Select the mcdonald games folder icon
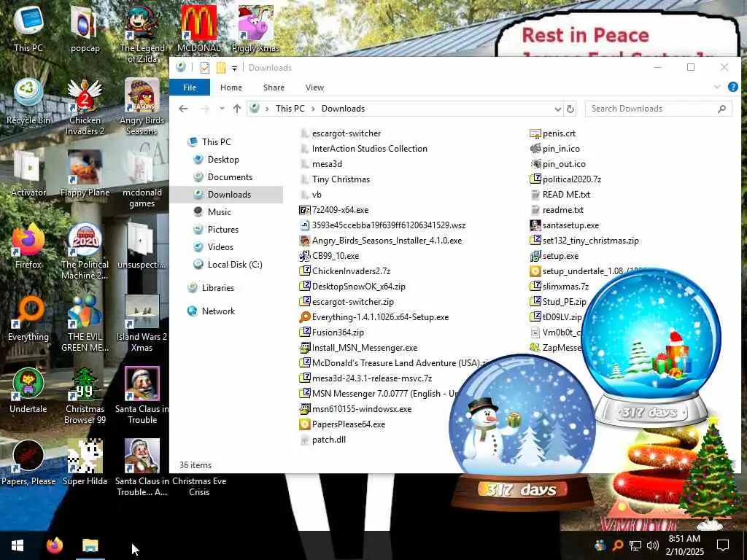747x560 pixels. 142,179
